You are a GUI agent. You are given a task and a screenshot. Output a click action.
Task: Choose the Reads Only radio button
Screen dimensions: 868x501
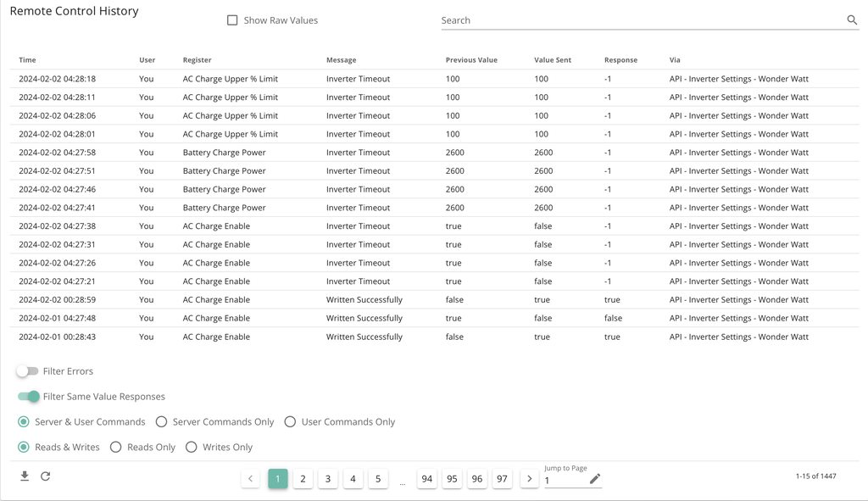point(116,448)
